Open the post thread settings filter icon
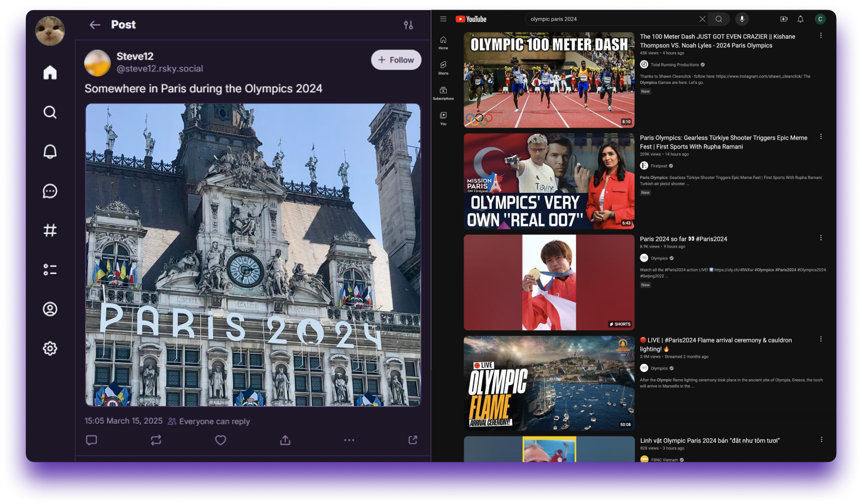862x504 pixels. point(408,25)
